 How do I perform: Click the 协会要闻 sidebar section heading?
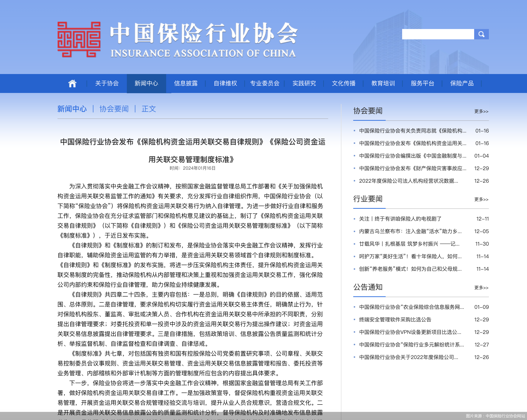click(x=368, y=111)
